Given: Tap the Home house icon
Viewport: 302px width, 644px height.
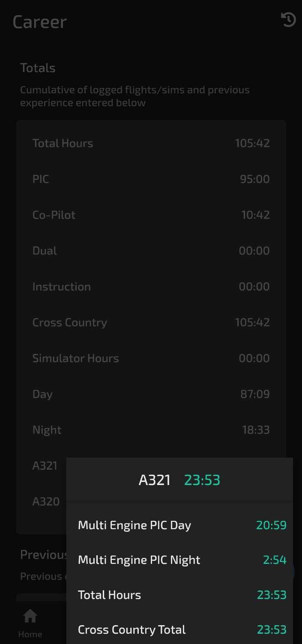Looking at the screenshot, I should (30, 616).
